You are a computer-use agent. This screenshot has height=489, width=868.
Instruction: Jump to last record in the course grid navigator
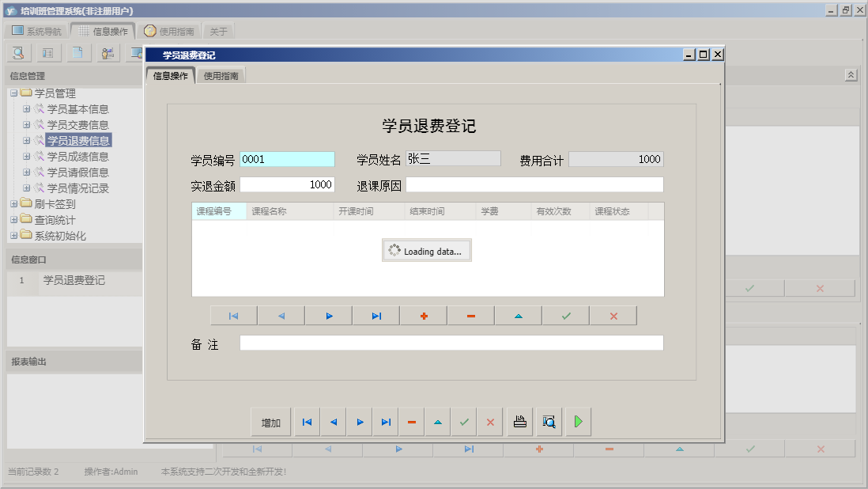pos(376,315)
